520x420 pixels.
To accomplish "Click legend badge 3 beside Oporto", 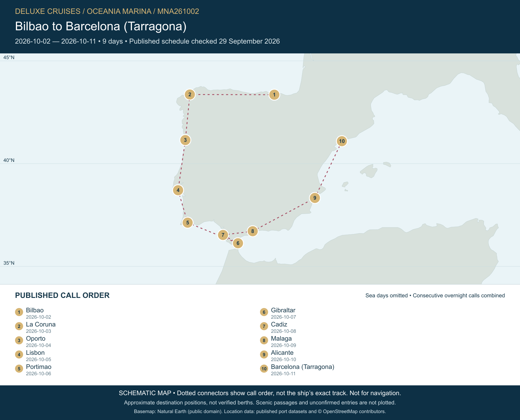I will 19,340.
